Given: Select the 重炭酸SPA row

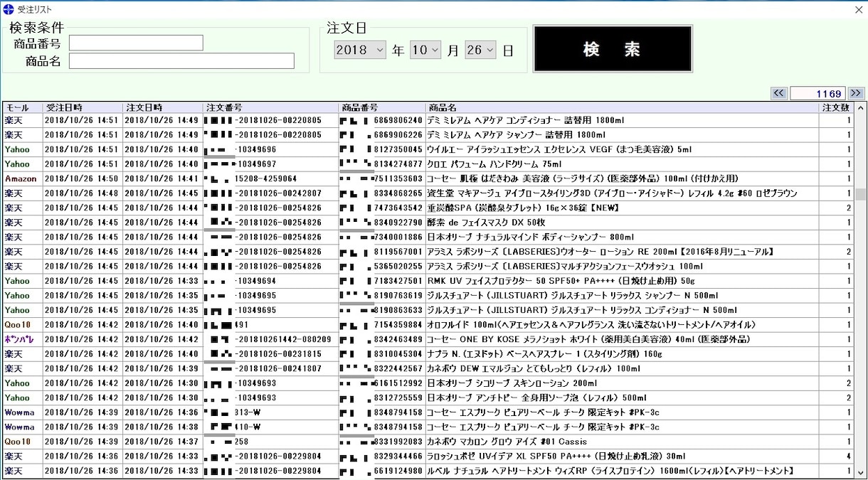Looking at the screenshot, I should coord(428,208).
